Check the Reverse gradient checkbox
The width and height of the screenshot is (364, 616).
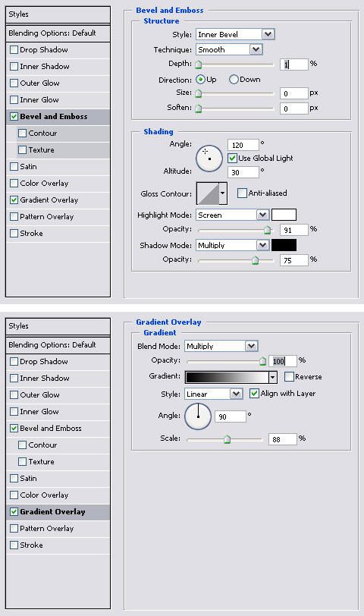(289, 376)
